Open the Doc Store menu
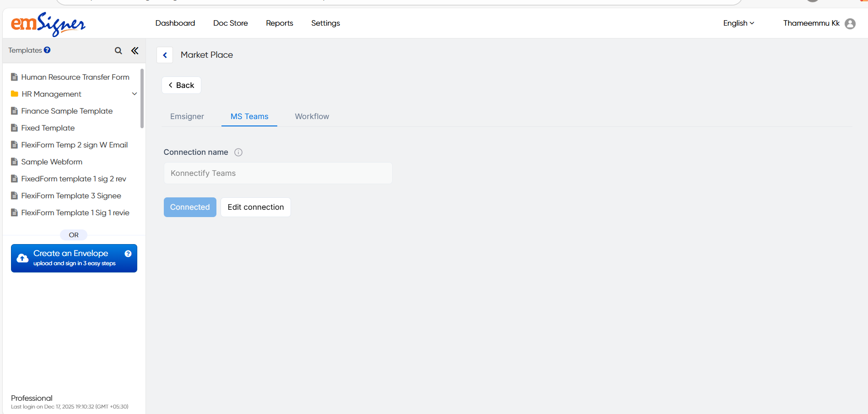868x414 pixels. pos(230,23)
